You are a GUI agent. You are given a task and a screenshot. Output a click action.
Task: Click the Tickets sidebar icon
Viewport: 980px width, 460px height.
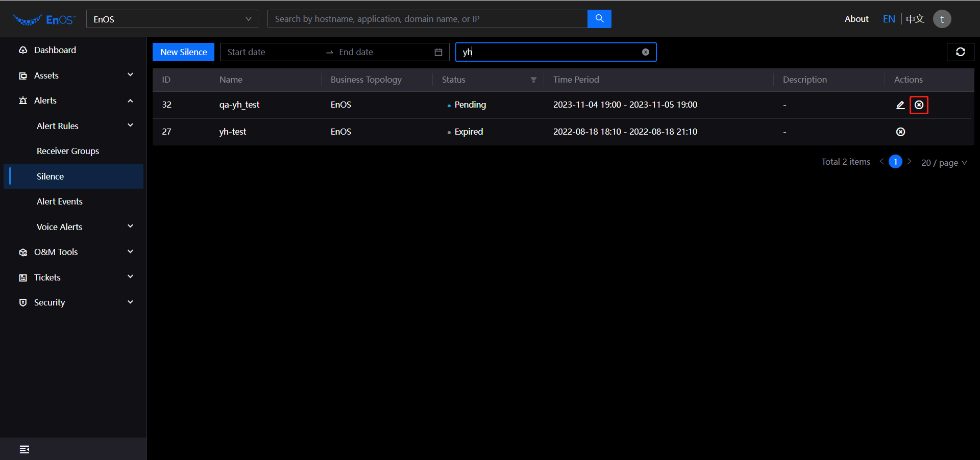pos(23,277)
